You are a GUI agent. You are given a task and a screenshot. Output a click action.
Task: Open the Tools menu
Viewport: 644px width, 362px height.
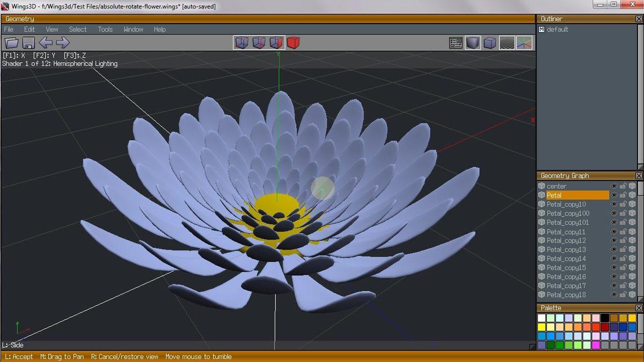pos(105,29)
